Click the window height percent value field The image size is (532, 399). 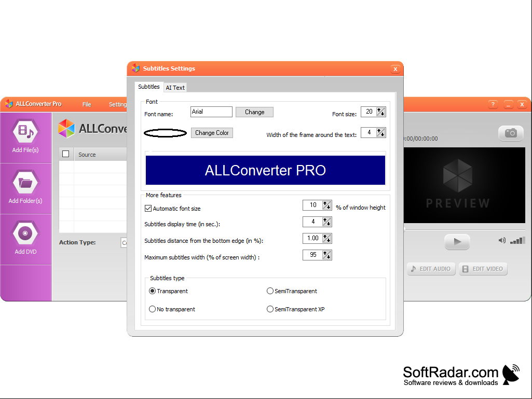pyautogui.click(x=312, y=205)
